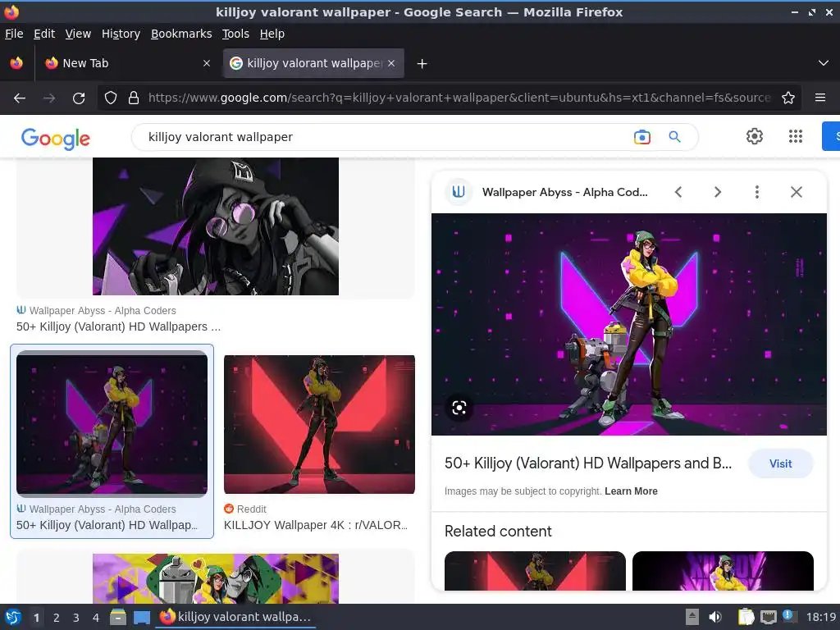The height and width of the screenshot is (630, 840).
Task: Open Firefox View pinned icon
Action: [16, 63]
